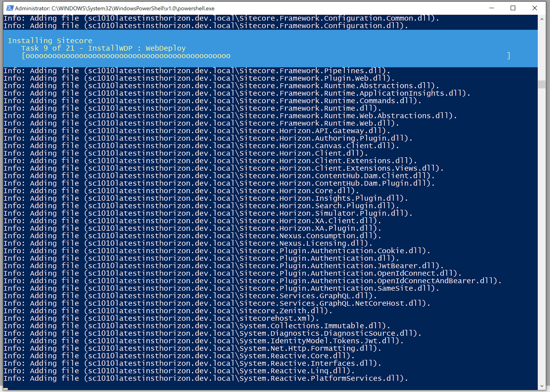Screen dimensions: 550x392
Task: Click 'Task 9 of 21 - InstallWDP : WebDeploy'
Action: tap(103, 48)
